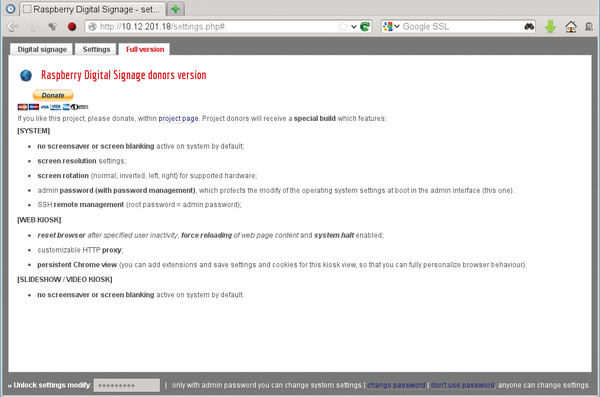Click the text 'persistent Chrome view'
600x397 pixels.
click(x=77, y=265)
